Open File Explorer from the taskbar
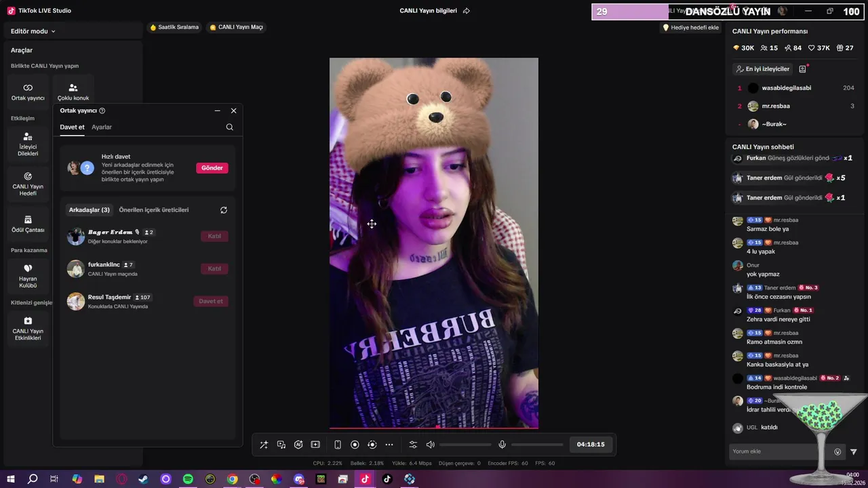The image size is (868, 488). pos(99,479)
